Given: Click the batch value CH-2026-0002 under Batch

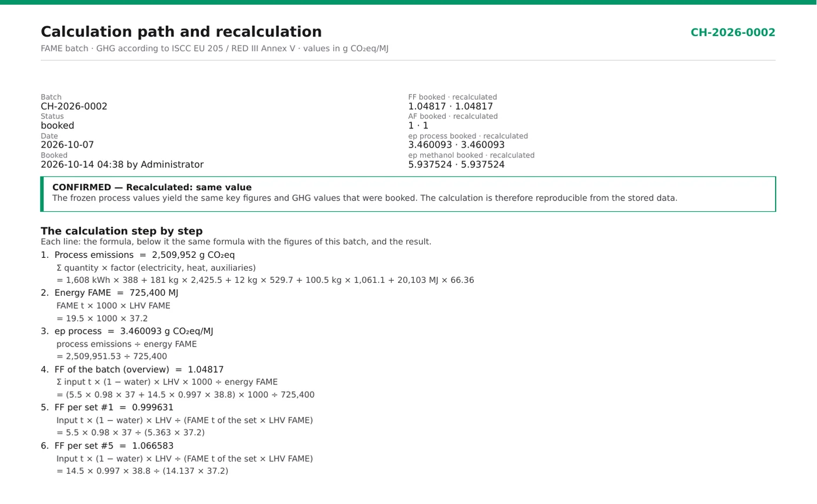Looking at the screenshot, I should [x=74, y=107].
